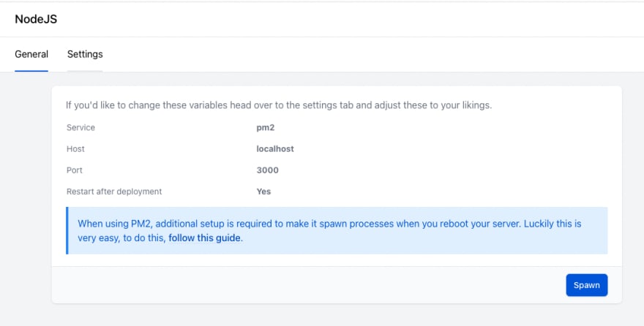Click the grey underline beneath Settings tab
Image resolution: width=644 pixels, height=326 pixels.
85,71
